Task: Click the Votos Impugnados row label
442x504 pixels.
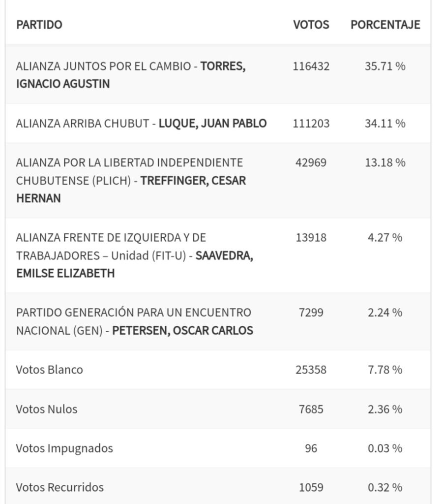Action: 64,448
